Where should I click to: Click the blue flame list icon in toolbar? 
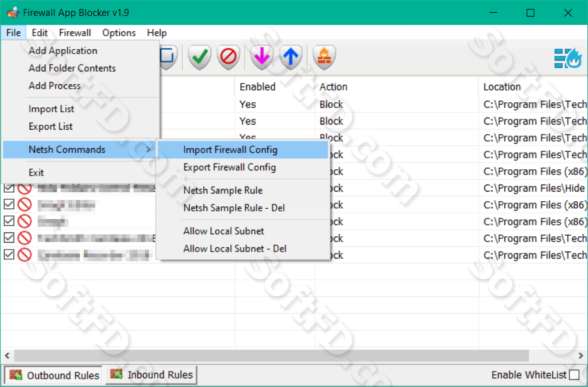[x=568, y=58]
